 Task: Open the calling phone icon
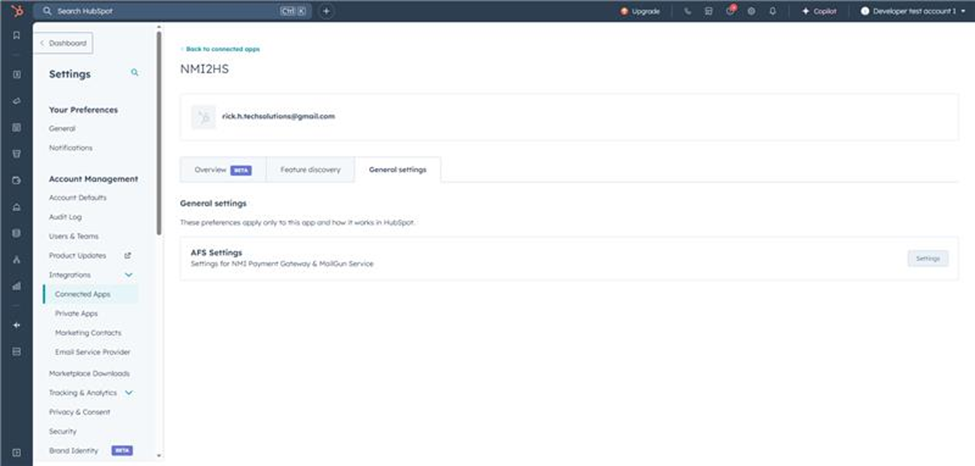click(687, 11)
